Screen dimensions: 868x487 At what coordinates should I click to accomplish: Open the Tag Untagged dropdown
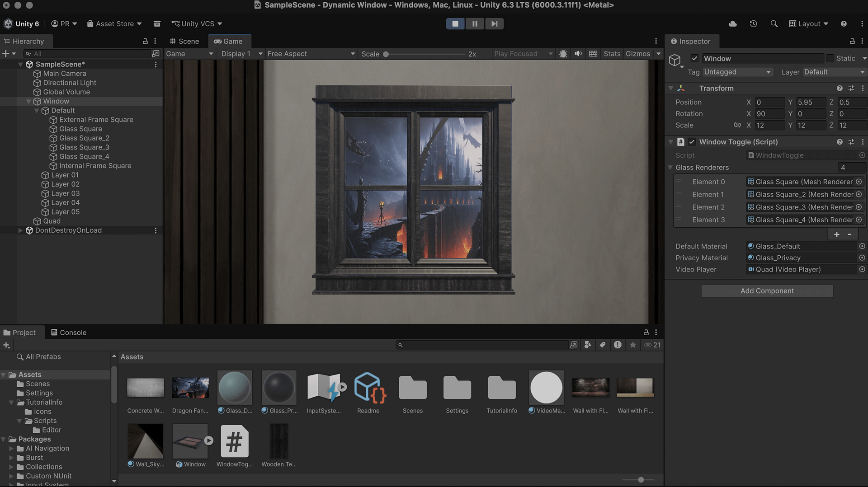[737, 72]
